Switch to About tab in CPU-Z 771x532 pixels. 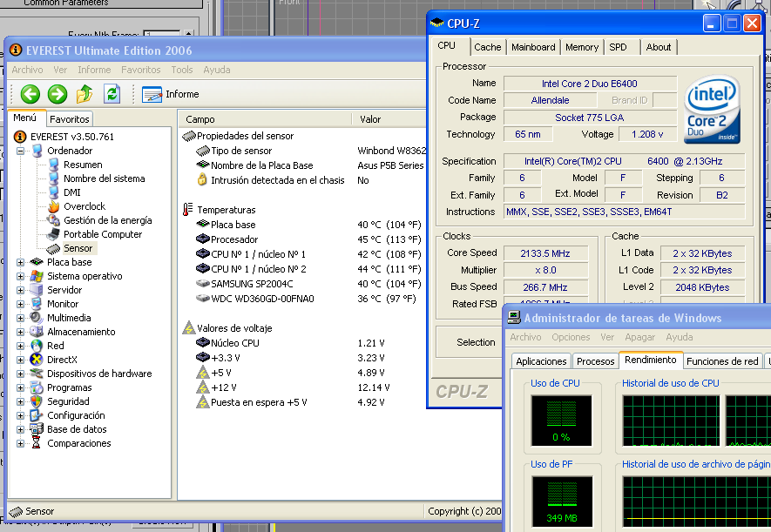pos(659,47)
